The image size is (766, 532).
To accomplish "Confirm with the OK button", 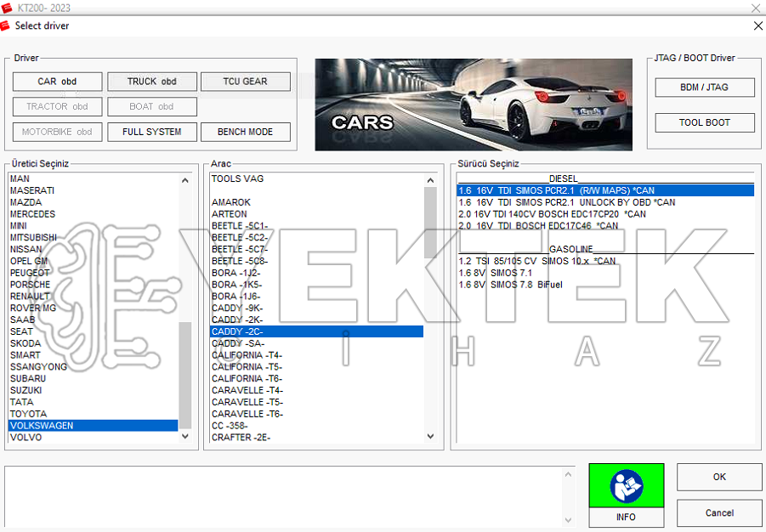I will pos(719,477).
